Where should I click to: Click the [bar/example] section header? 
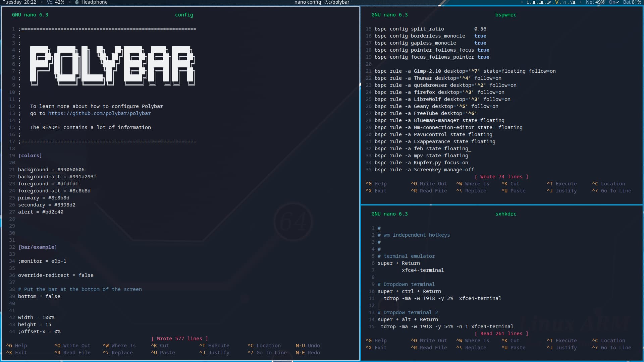coord(38,247)
